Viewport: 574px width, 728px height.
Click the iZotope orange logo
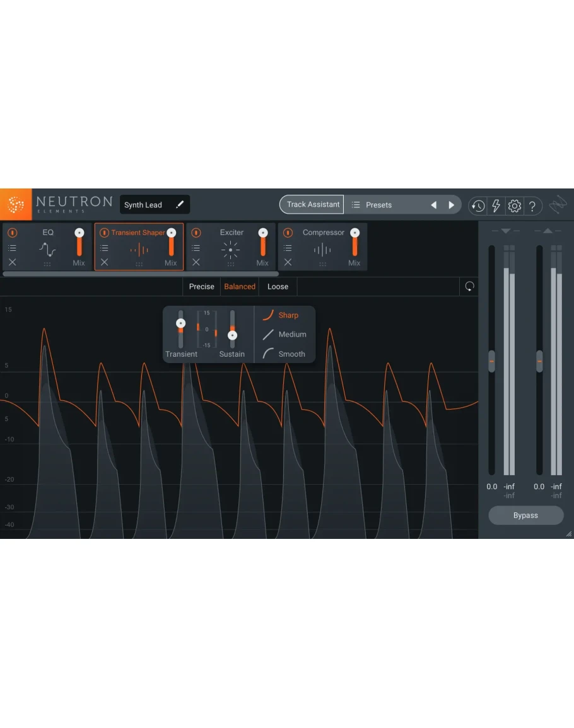[16, 205]
